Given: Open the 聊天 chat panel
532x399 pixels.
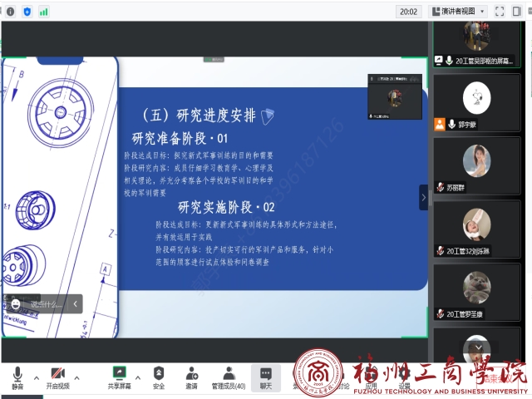Looking at the screenshot, I should 265,374.
